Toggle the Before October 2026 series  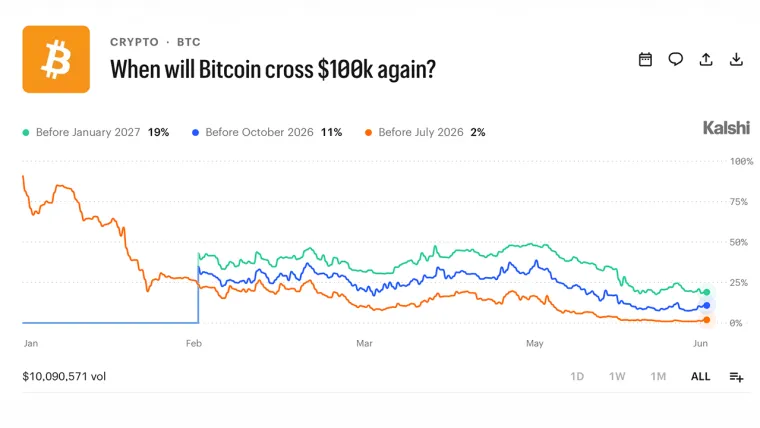click(x=267, y=132)
